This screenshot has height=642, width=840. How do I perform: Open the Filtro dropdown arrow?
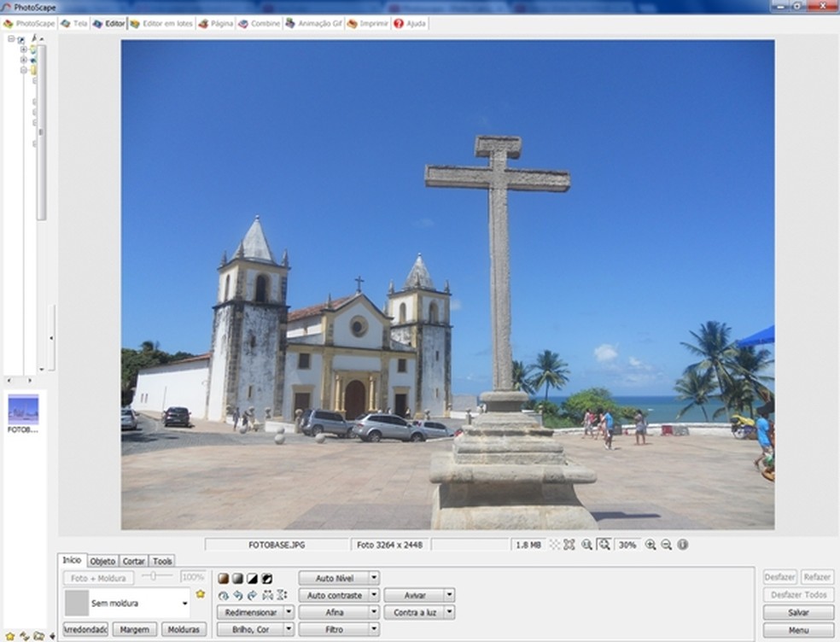pos(374,629)
